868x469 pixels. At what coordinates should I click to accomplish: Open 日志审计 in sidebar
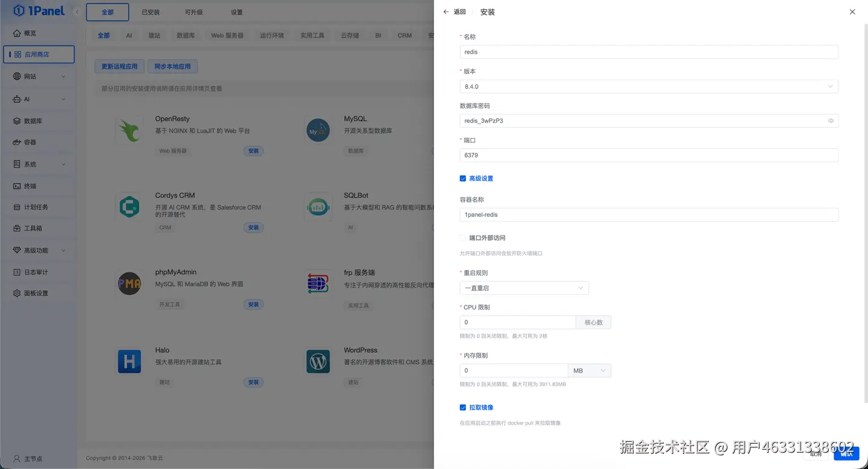click(x=39, y=272)
